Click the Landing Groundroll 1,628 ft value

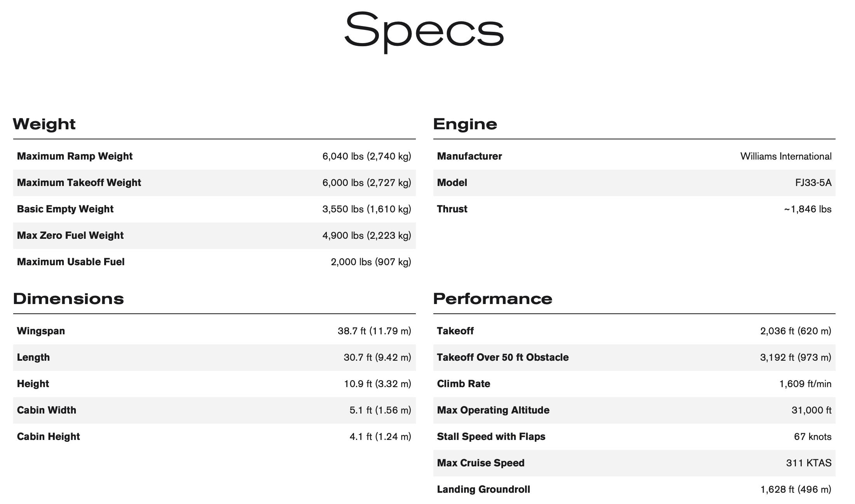coord(796,489)
